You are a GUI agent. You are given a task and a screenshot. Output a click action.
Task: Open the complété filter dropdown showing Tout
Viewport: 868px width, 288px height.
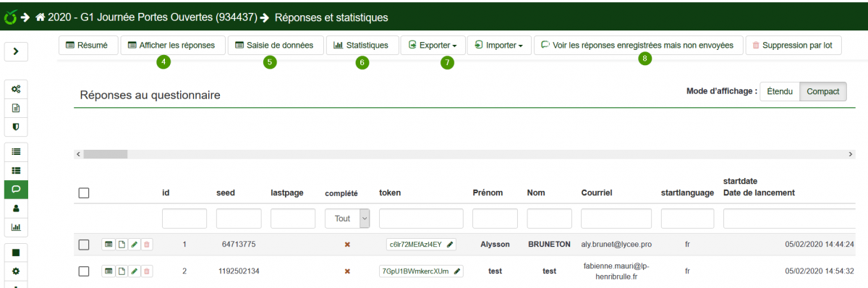pyautogui.click(x=347, y=219)
